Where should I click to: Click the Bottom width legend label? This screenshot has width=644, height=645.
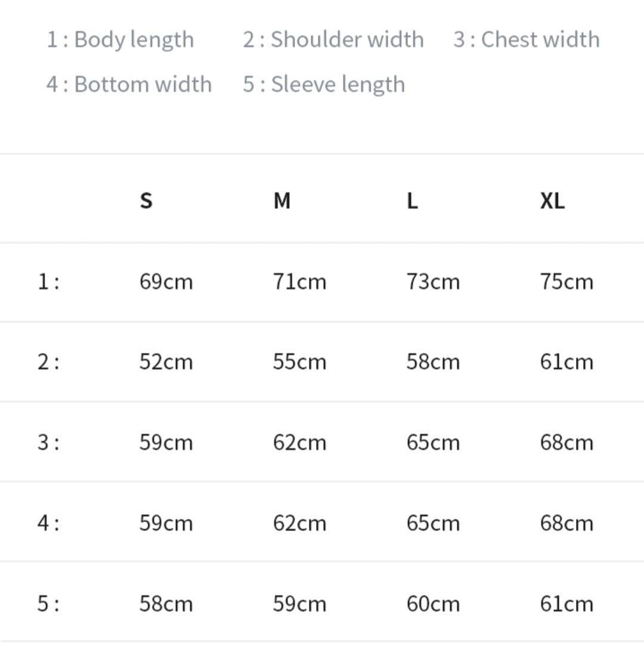[x=129, y=84]
